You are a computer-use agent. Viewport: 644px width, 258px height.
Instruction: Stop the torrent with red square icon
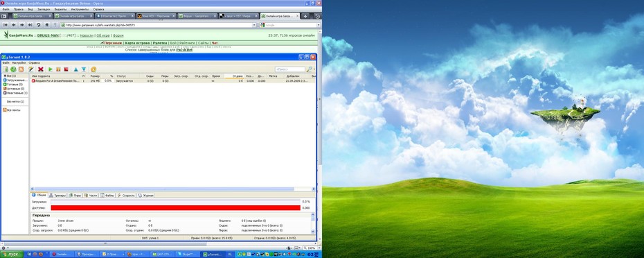pyautogui.click(x=66, y=69)
